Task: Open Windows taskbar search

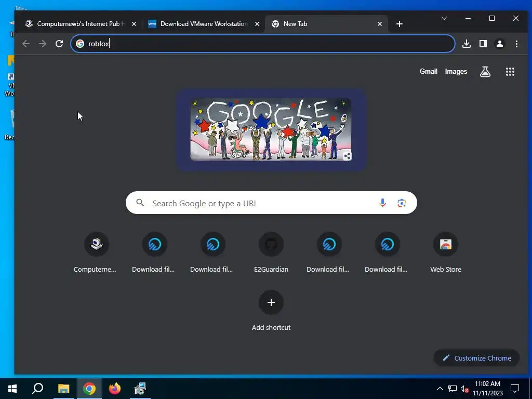Action: click(37, 389)
